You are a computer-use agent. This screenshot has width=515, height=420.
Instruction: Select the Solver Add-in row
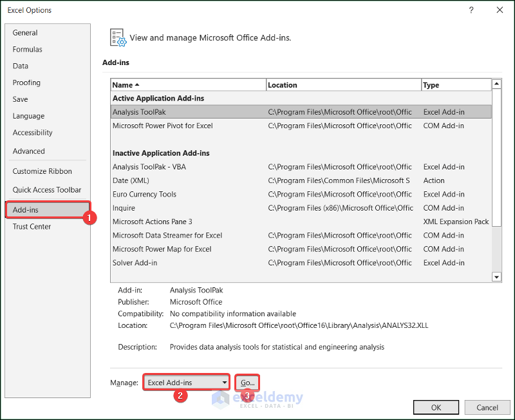click(301, 263)
